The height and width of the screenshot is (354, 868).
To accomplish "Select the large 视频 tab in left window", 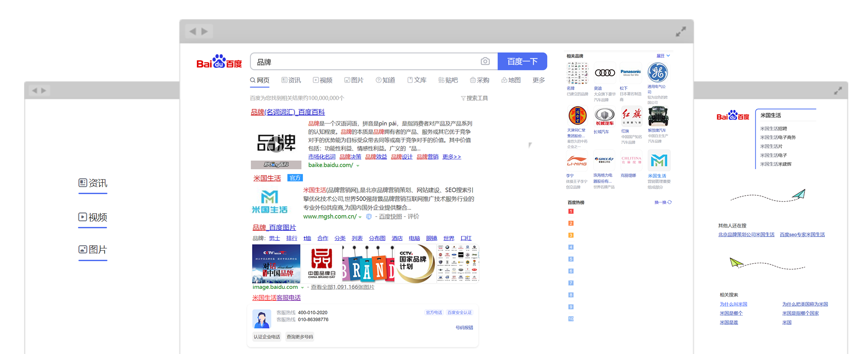I will [93, 217].
